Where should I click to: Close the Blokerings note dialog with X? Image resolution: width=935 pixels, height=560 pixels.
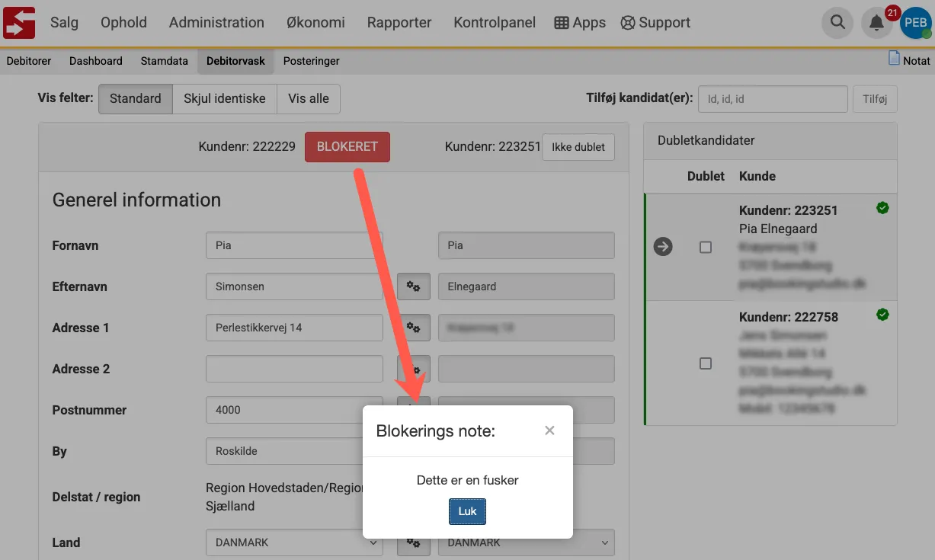coord(549,430)
